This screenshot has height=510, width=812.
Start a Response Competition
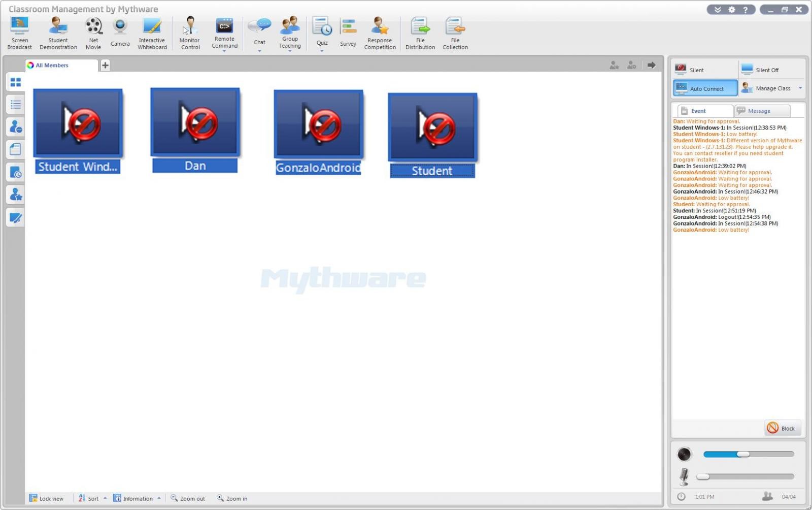click(380, 30)
